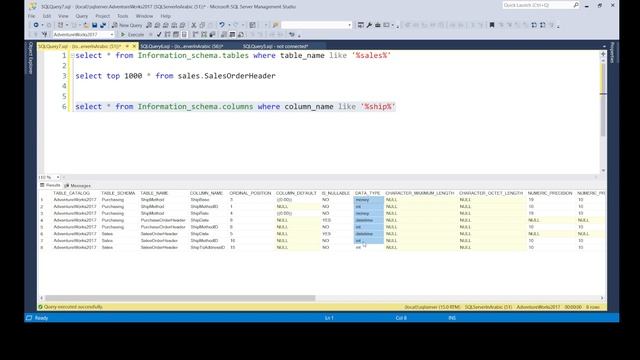Switch to the SQLQuery5.sql not connected tab

pyautogui.click(x=276, y=46)
